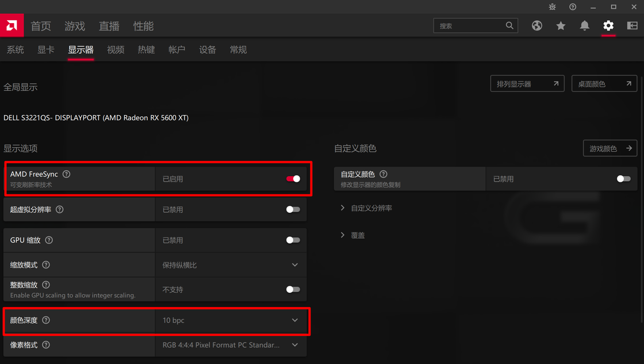Click the 游戏颜色 button
Screen dimensions: 644x364
point(610,148)
